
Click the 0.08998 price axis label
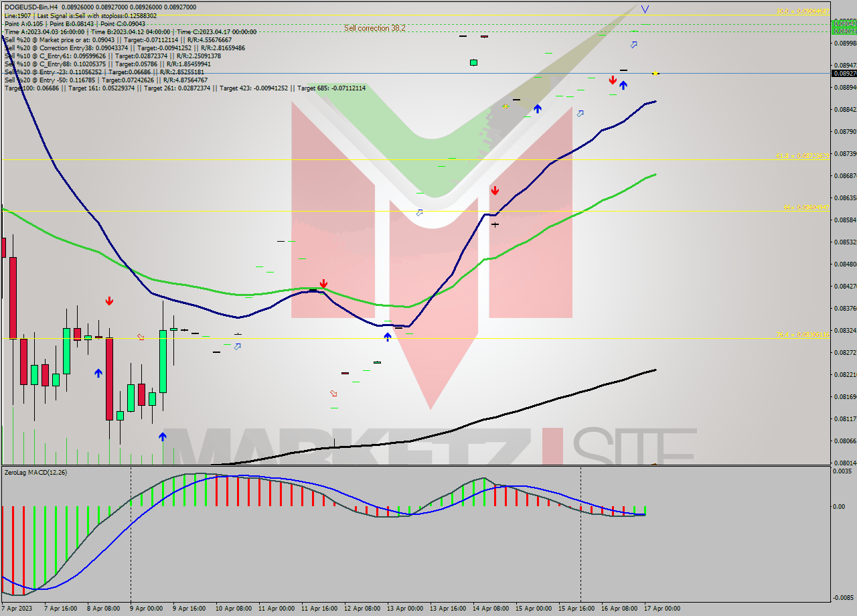[844, 44]
